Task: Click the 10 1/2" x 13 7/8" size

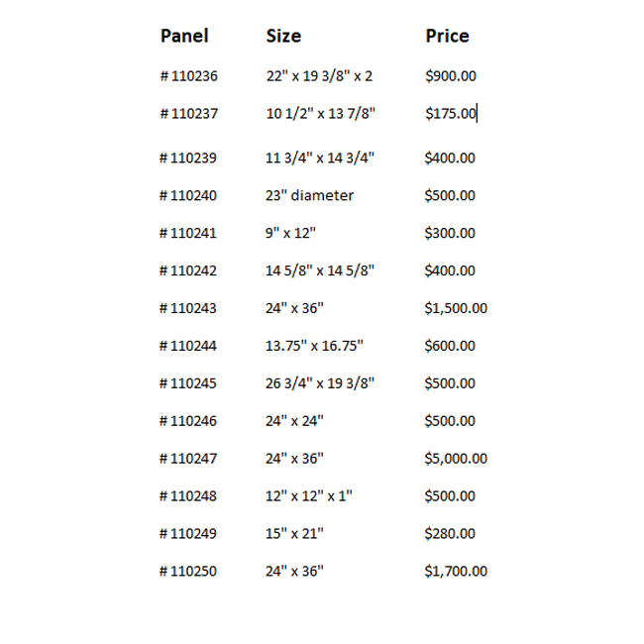Action: point(320,114)
